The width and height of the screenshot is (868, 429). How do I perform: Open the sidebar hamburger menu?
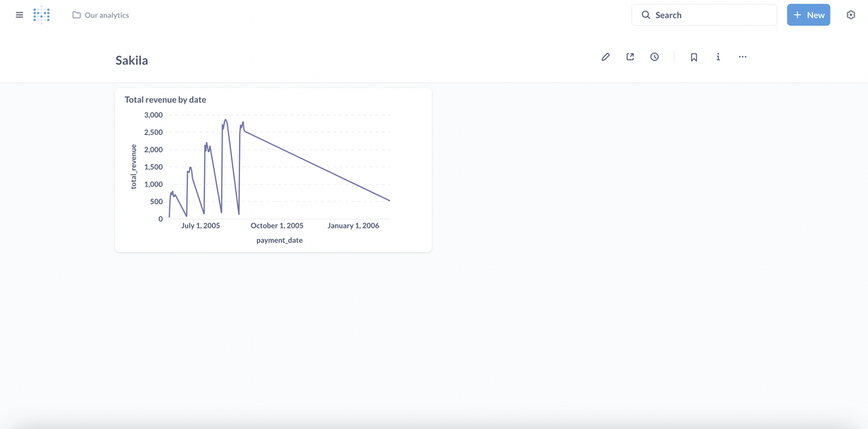click(x=19, y=15)
